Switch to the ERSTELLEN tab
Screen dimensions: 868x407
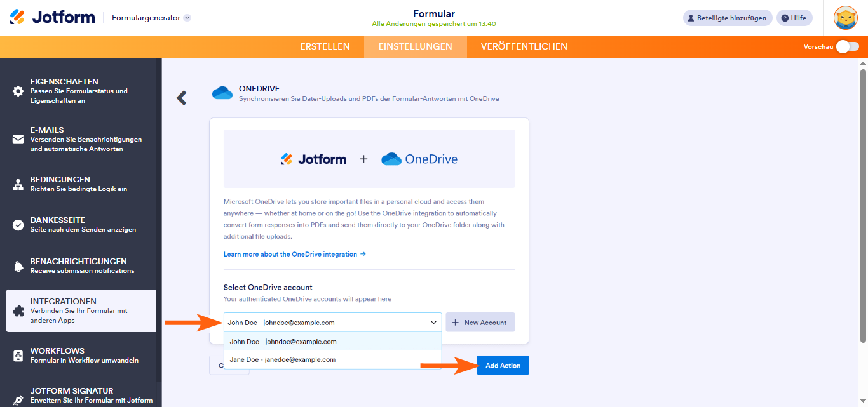325,46
